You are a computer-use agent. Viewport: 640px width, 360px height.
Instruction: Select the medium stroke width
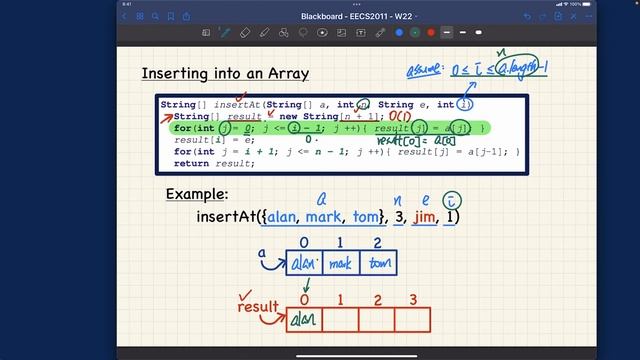coord(463,33)
